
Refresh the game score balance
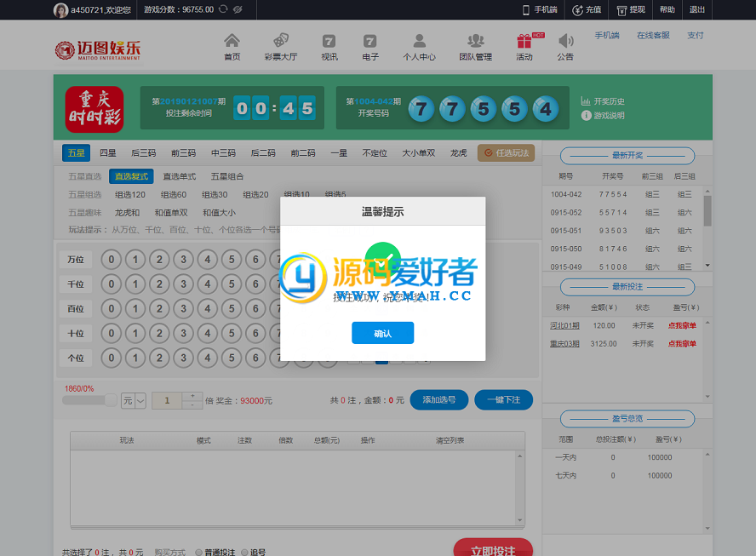[223, 9]
